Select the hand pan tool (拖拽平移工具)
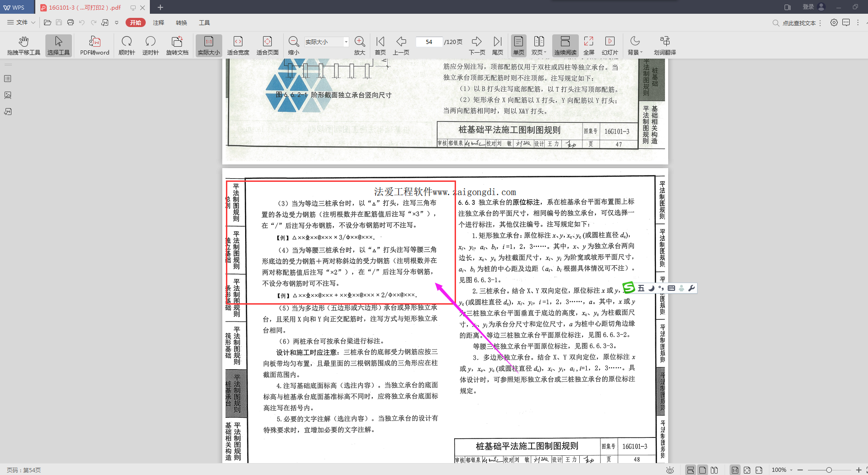The height and width of the screenshot is (475, 868). (x=24, y=45)
